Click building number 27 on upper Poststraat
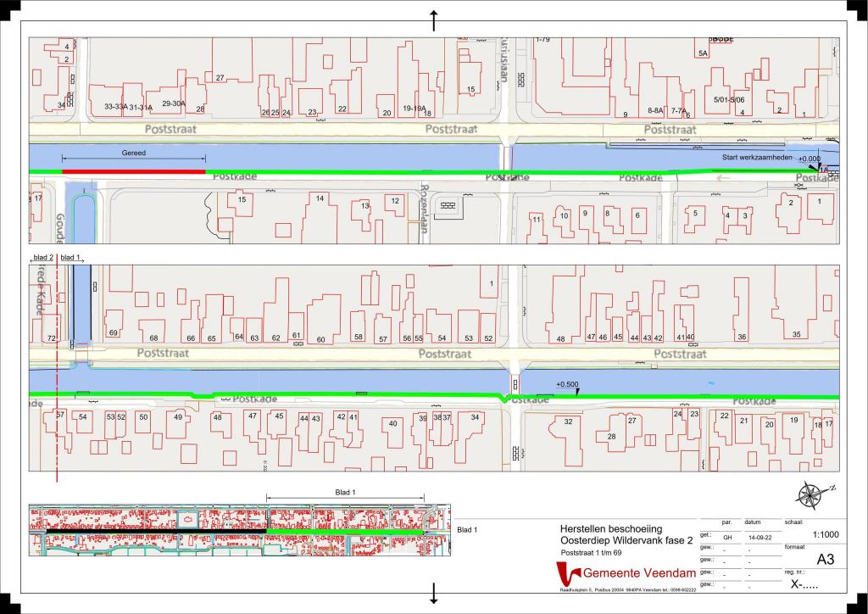The height and width of the screenshot is (614, 868). tap(220, 78)
